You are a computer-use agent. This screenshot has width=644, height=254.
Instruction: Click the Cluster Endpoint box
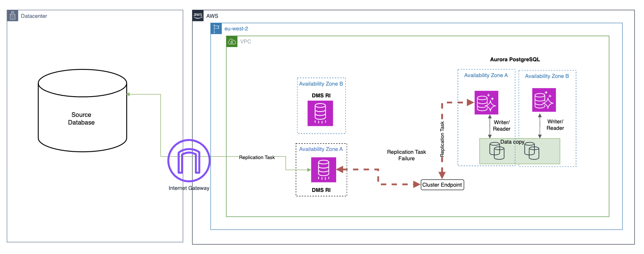[442, 185]
